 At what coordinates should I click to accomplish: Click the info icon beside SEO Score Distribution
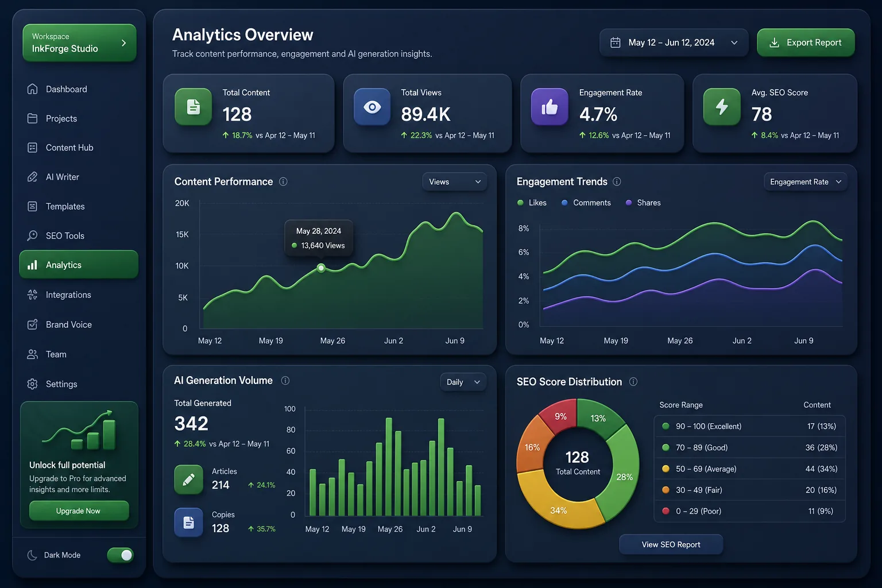coord(633,381)
